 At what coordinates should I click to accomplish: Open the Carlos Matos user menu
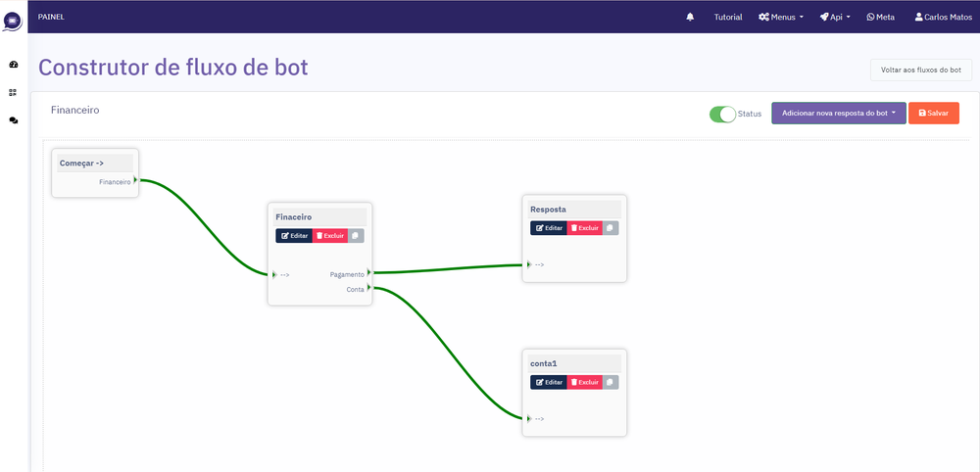tap(943, 17)
